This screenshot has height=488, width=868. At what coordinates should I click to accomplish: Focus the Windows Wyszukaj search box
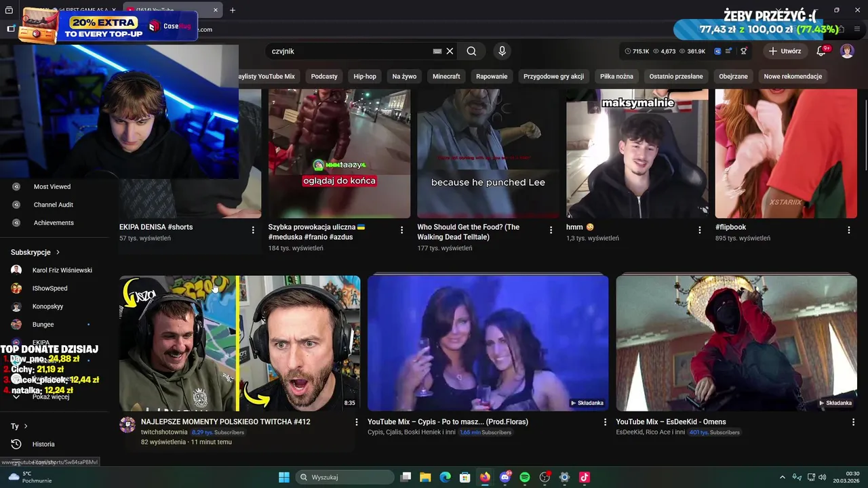(345, 477)
